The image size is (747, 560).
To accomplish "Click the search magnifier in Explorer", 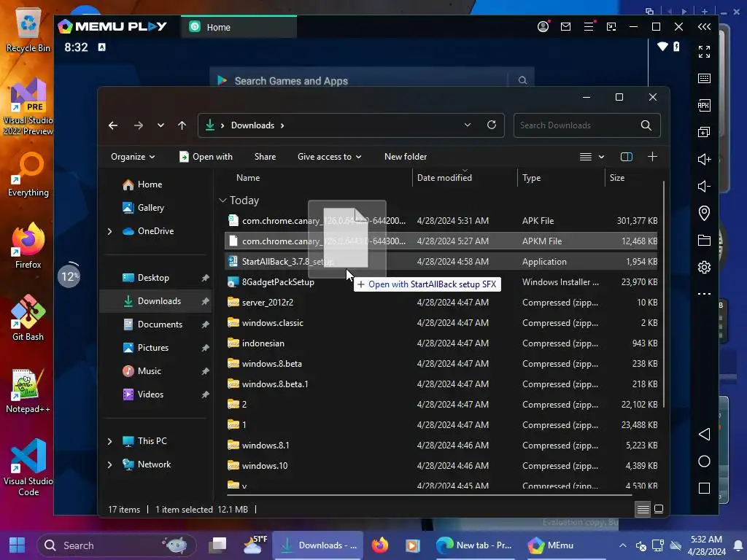I will (646, 125).
